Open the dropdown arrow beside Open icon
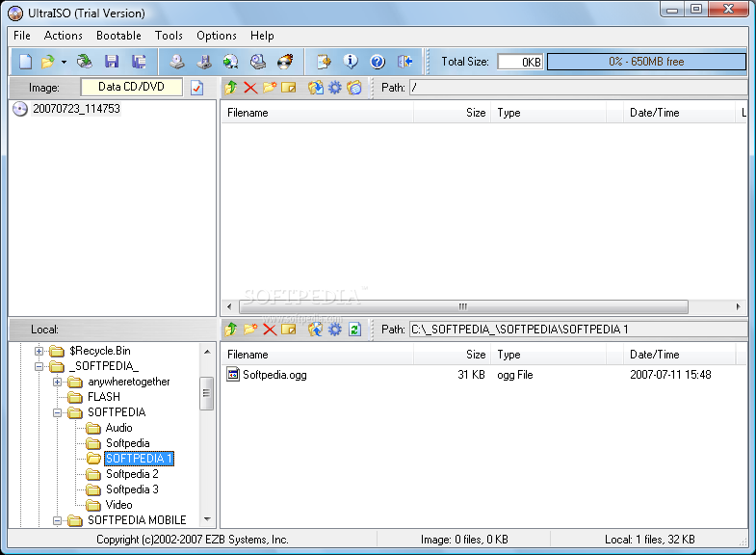This screenshot has width=756, height=555. click(x=64, y=62)
